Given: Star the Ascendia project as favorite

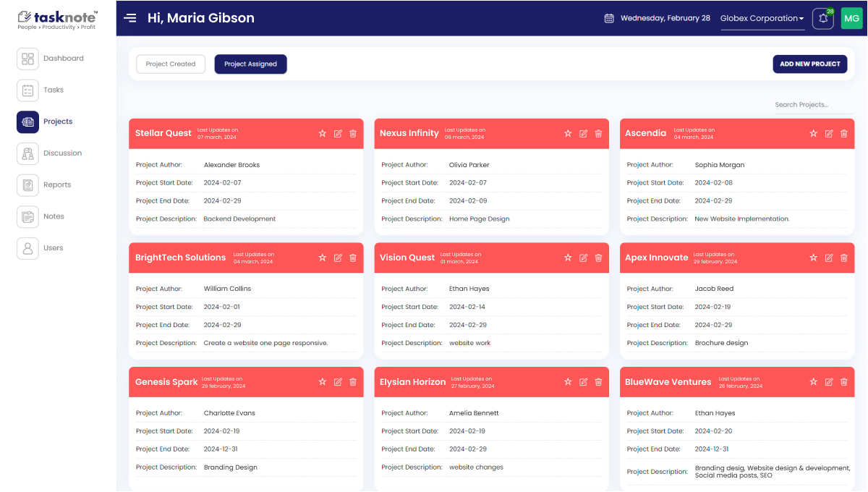Looking at the screenshot, I should (813, 134).
